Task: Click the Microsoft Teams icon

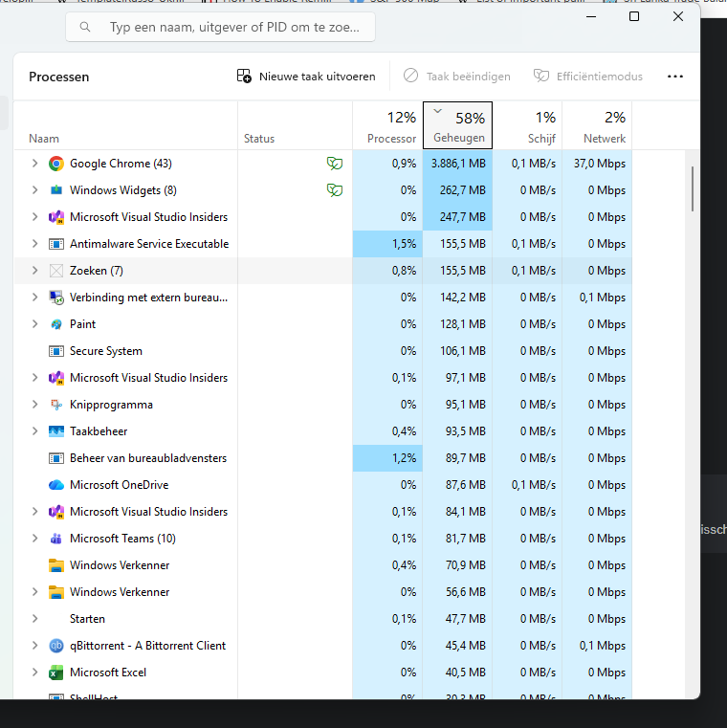Action: pyautogui.click(x=56, y=539)
